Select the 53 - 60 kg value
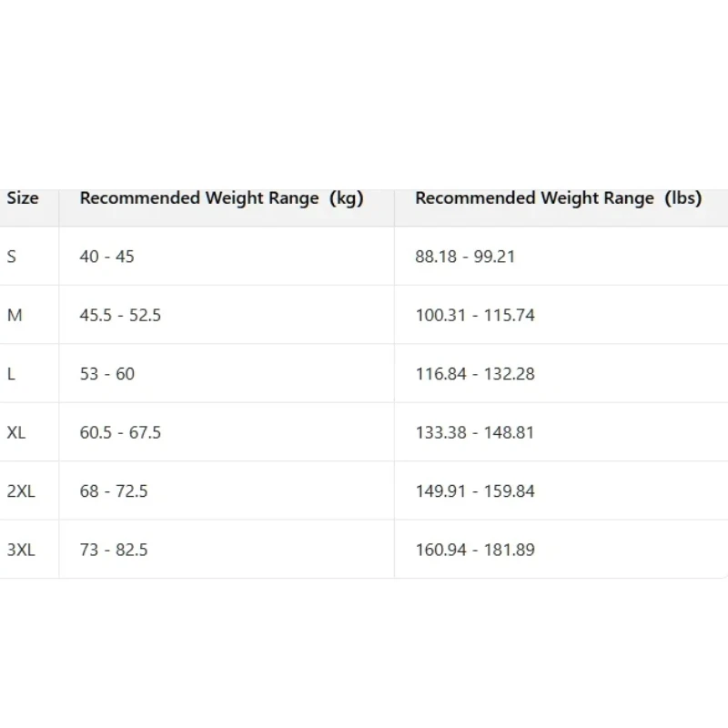 point(107,374)
